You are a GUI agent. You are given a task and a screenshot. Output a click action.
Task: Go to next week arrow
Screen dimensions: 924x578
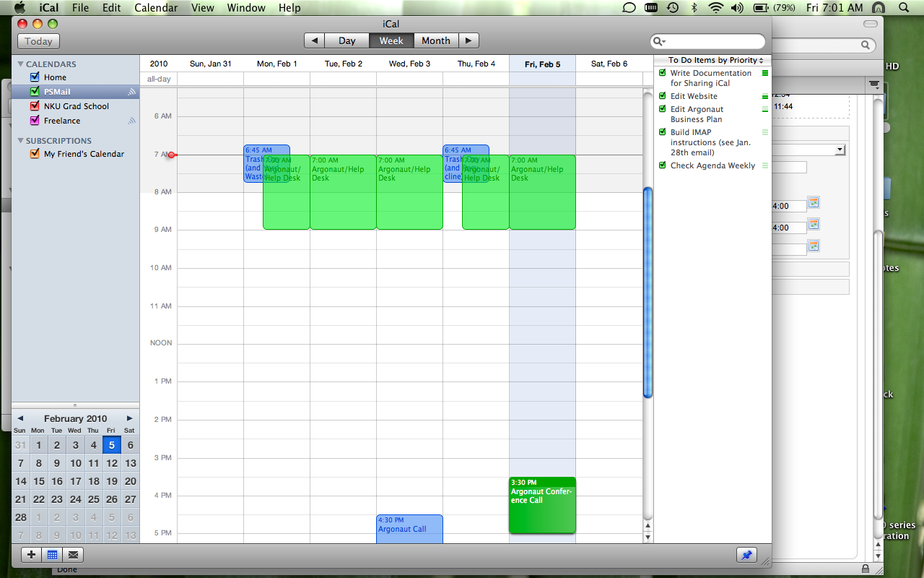tap(468, 40)
